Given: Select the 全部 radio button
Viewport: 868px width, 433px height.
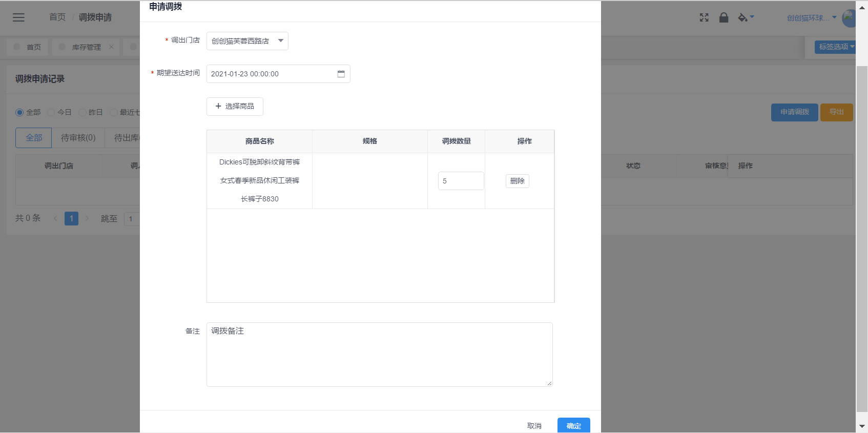Looking at the screenshot, I should click(19, 112).
